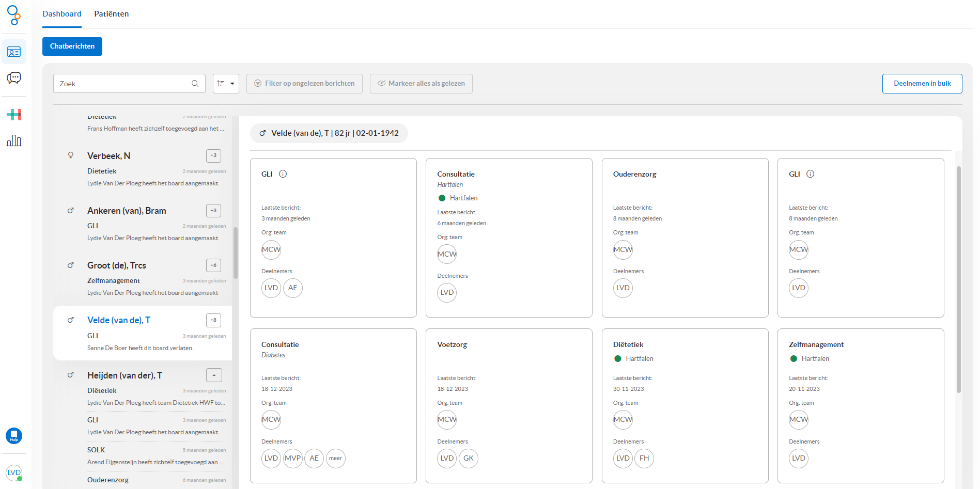Switch to the Patiënten tab

click(111, 14)
